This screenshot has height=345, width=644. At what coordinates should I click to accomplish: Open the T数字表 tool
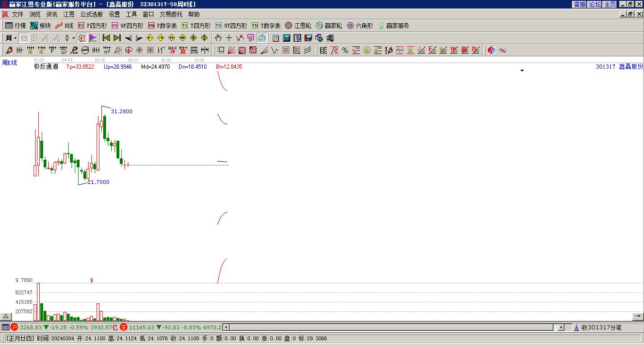tap(266, 26)
